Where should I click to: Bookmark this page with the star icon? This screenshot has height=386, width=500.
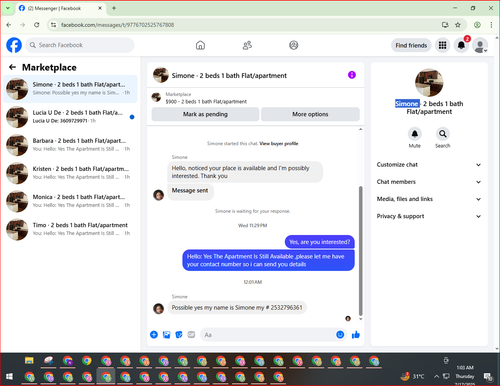pyautogui.click(x=458, y=25)
